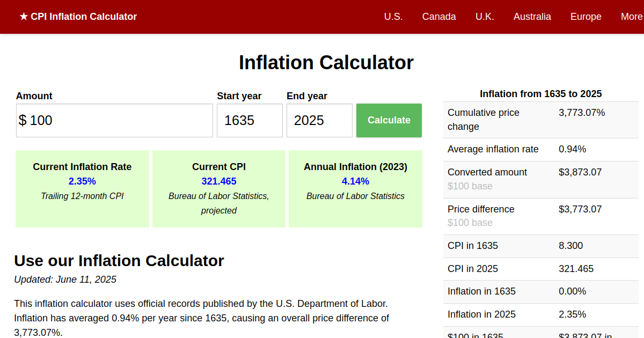Click the Start year field showing 1635

click(250, 121)
